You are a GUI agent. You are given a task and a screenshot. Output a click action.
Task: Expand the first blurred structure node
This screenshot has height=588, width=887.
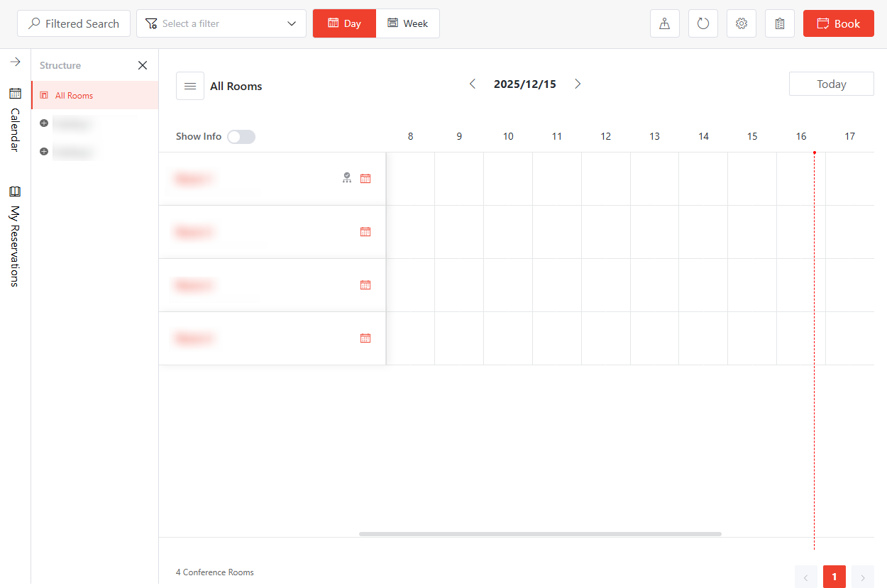click(43, 123)
